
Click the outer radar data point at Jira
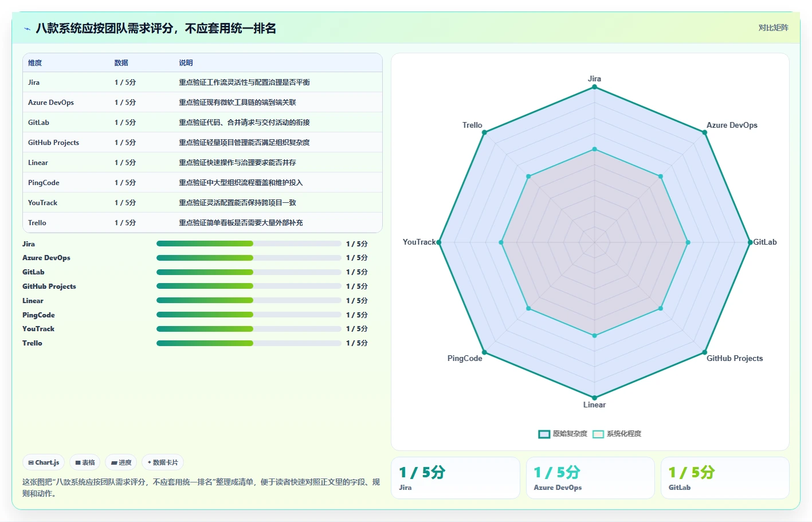[x=594, y=87]
